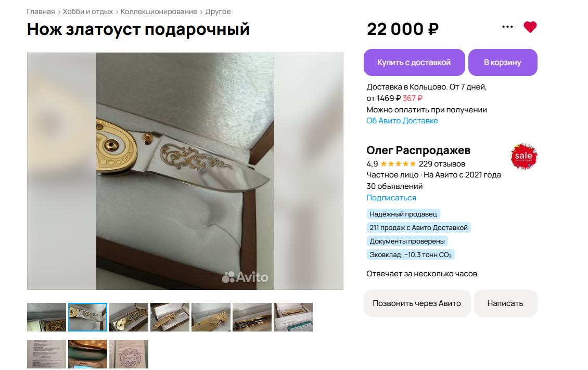Open the Об Авито Доставке link
This screenshot has width=588, height=370.
(x=402, y=121)
